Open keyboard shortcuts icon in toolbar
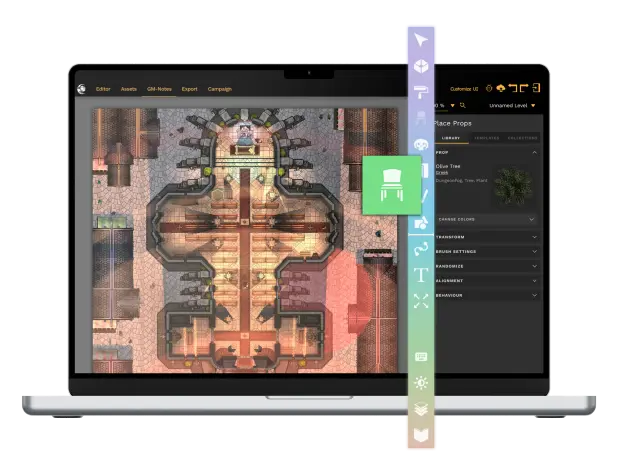618x464 pixels. (421, 357)
